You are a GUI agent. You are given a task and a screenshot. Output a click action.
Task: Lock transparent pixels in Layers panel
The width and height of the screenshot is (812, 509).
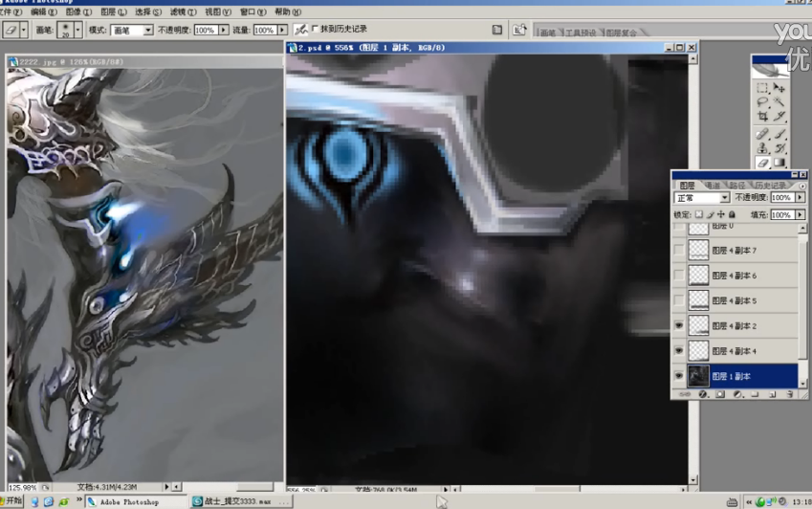tap(699, 214)
